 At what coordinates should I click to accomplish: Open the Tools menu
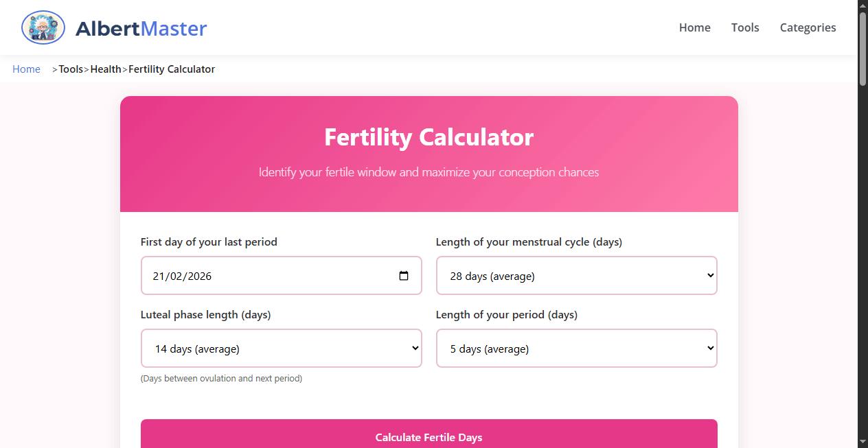click(745, 27)
